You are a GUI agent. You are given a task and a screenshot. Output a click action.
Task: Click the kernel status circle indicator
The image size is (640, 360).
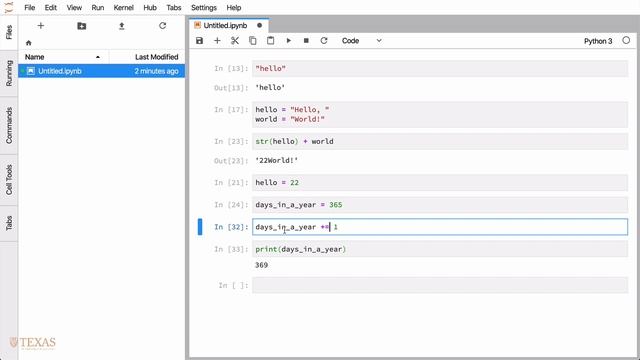coord(626,40)
